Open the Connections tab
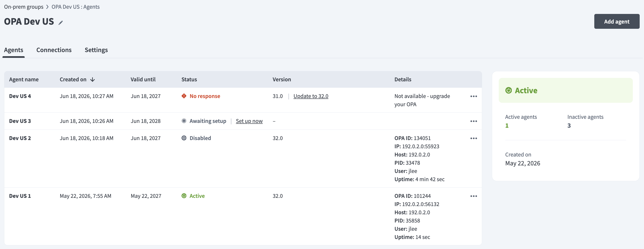Image resolution: width=644 pixels, height=249 pixels. tap(54, 50)
